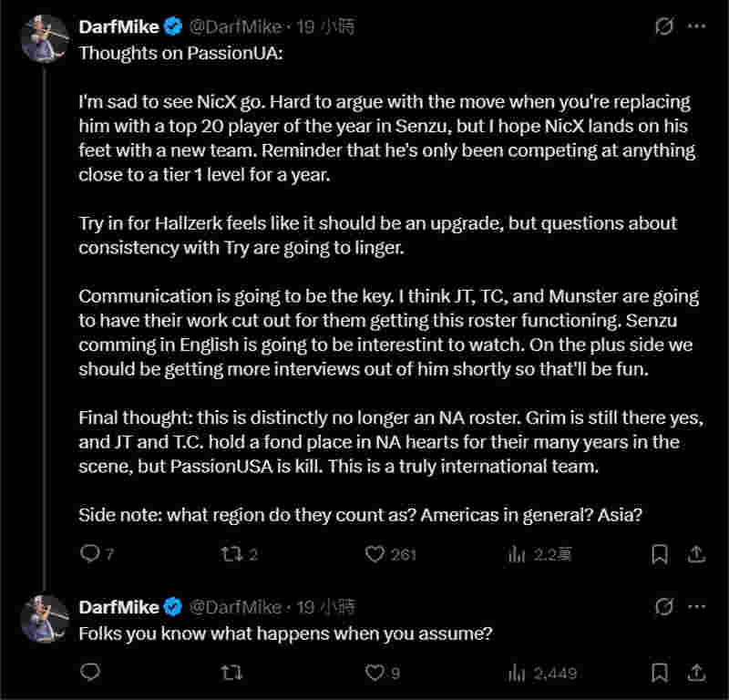Screen dimensions: 729x700
Task: Share the PassionUA thoughts tweet
Action: tap(695, 553)
